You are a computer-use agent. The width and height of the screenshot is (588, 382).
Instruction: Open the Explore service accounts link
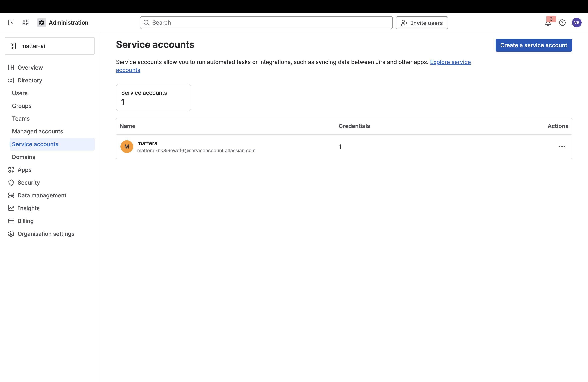tap(450, 62)
